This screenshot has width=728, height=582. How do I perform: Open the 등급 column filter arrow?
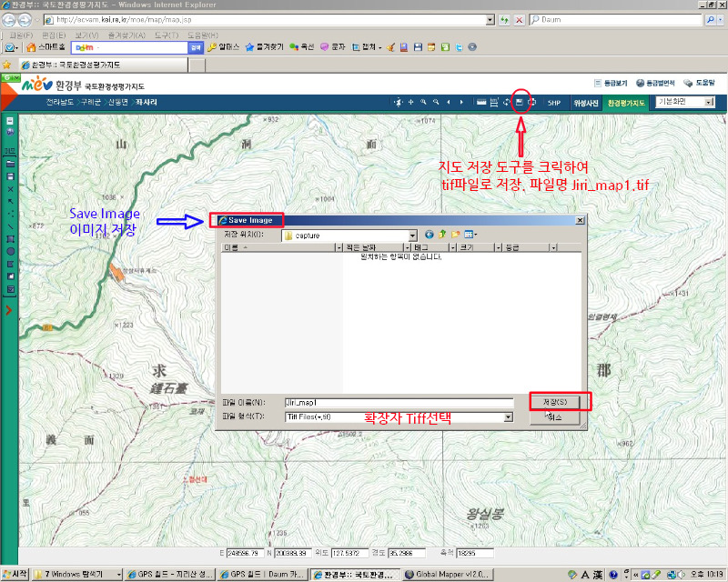coord(553,248)
